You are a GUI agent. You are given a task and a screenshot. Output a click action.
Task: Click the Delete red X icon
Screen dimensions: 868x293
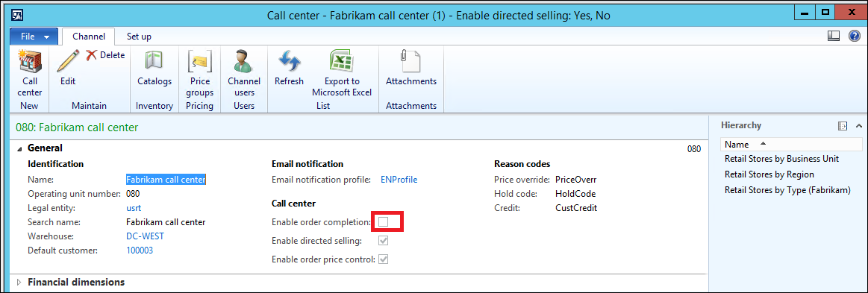tap(91, 55)
